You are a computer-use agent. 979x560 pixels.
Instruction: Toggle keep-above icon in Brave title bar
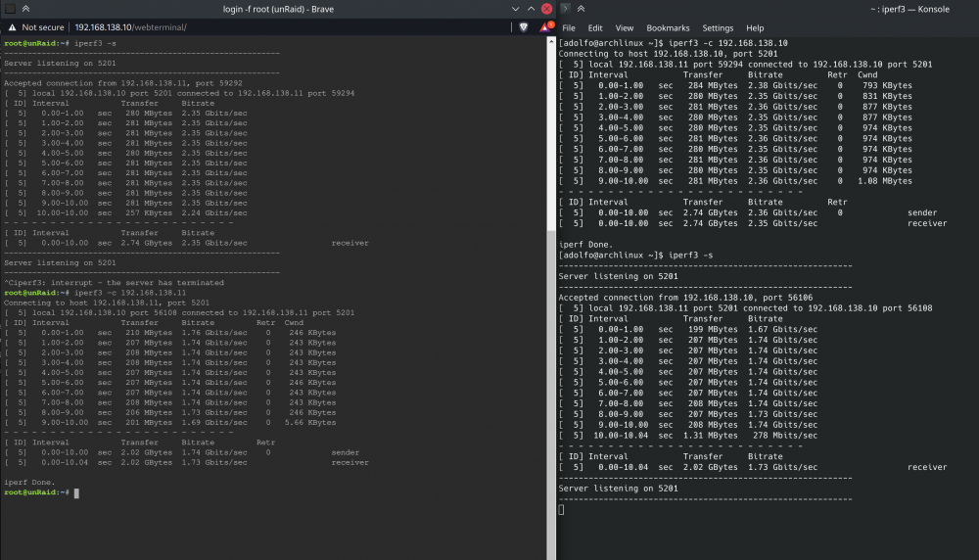click(25, 9)
